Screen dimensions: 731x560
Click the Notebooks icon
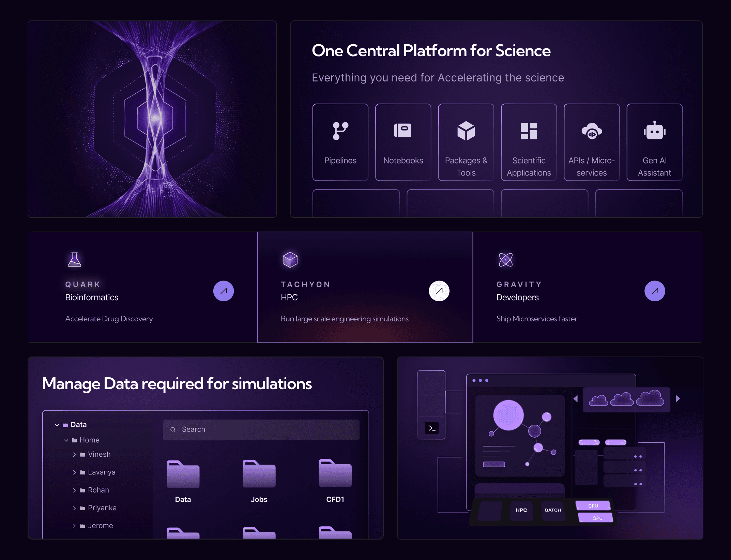403,131
